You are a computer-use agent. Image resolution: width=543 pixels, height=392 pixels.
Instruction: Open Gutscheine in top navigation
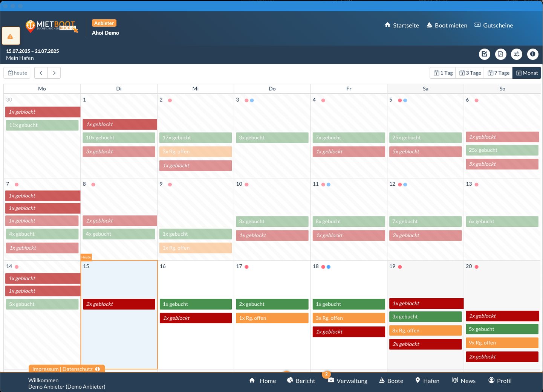[494, 25]
